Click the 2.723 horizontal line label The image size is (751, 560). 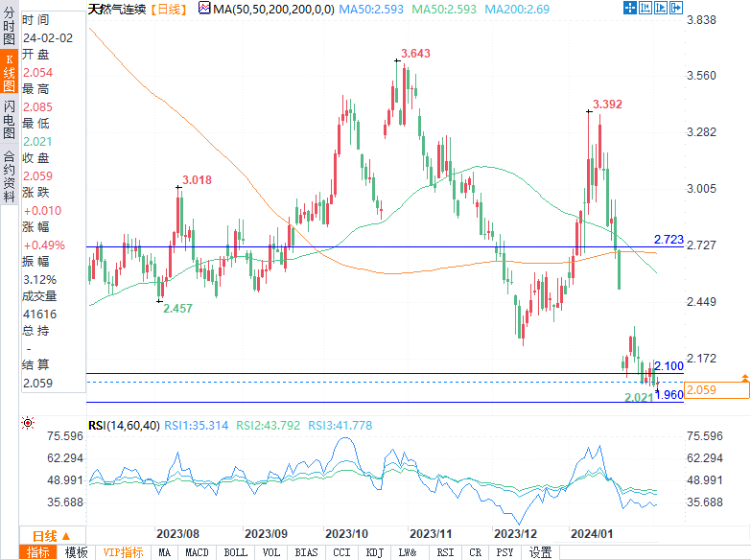tap(668, 239)
